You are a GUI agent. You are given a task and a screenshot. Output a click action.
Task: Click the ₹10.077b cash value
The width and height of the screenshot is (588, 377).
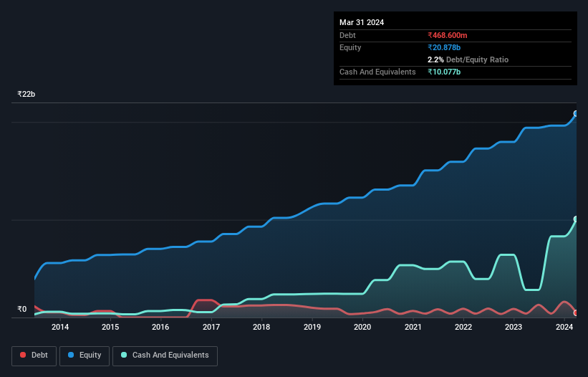click(x=444, y=72)
